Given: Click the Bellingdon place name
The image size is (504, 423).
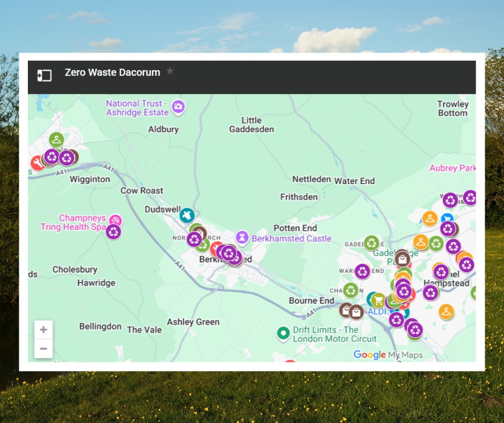Looking at the screenshot, I should pyautogui.click(x=100, y=326).
